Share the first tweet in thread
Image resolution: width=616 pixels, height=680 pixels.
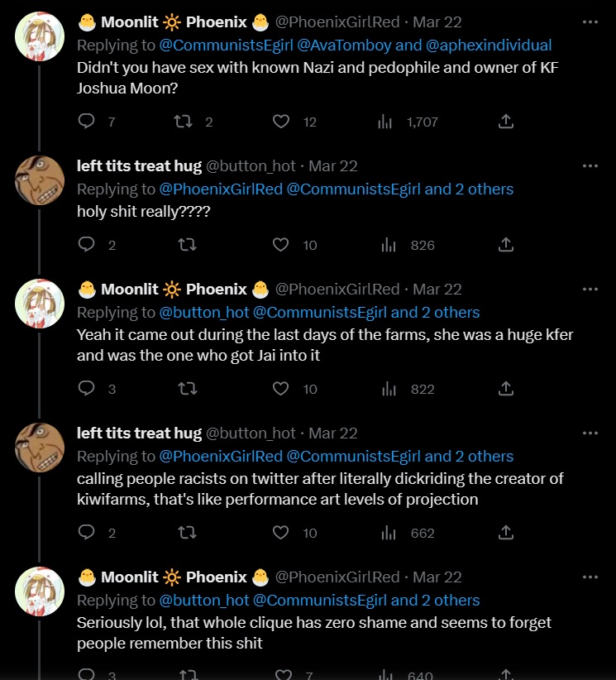505,122
